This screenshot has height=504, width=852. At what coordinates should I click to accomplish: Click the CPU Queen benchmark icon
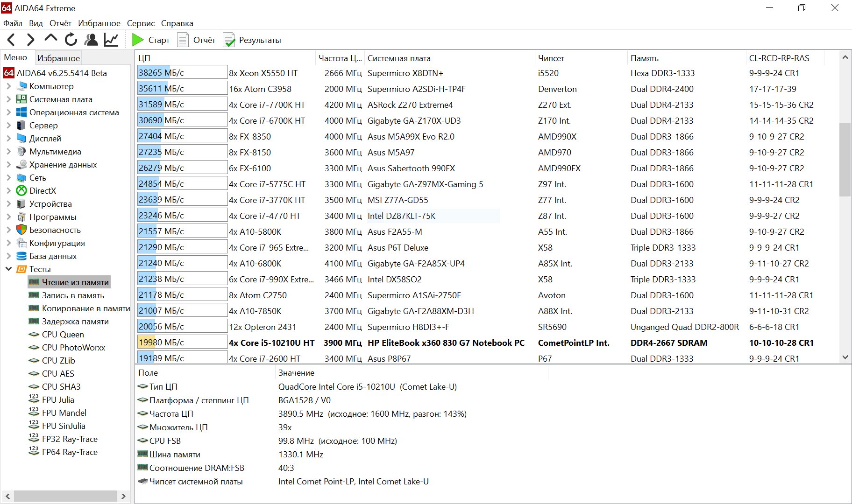tap(34, 335)
